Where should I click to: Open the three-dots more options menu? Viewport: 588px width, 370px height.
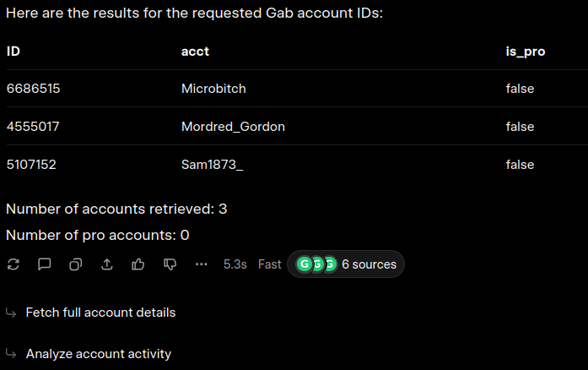(x=201, y=264)
